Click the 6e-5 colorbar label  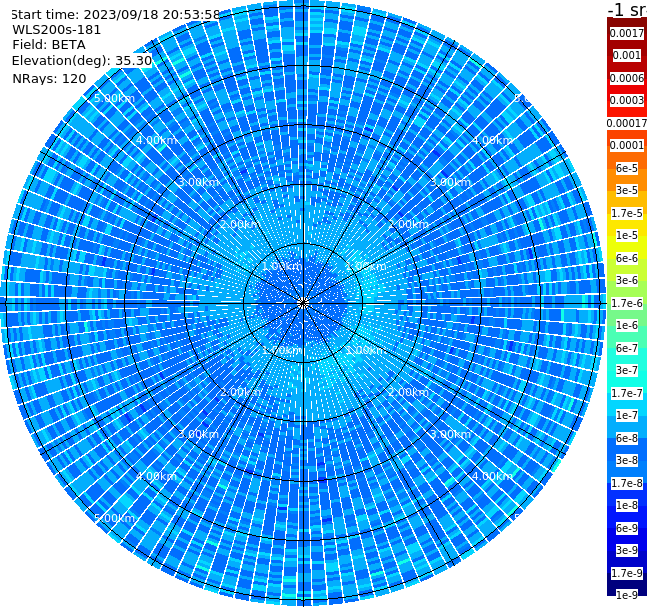coord(627,168)
